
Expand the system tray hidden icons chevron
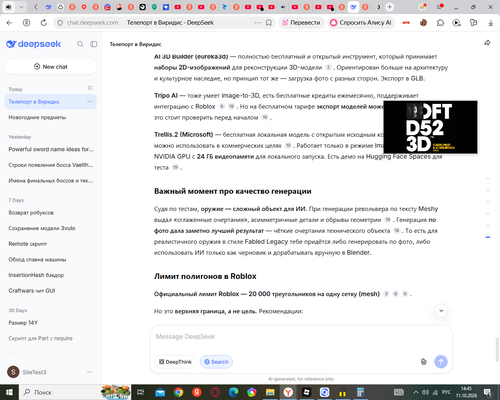pyautogui.click(x=416, y=392)
